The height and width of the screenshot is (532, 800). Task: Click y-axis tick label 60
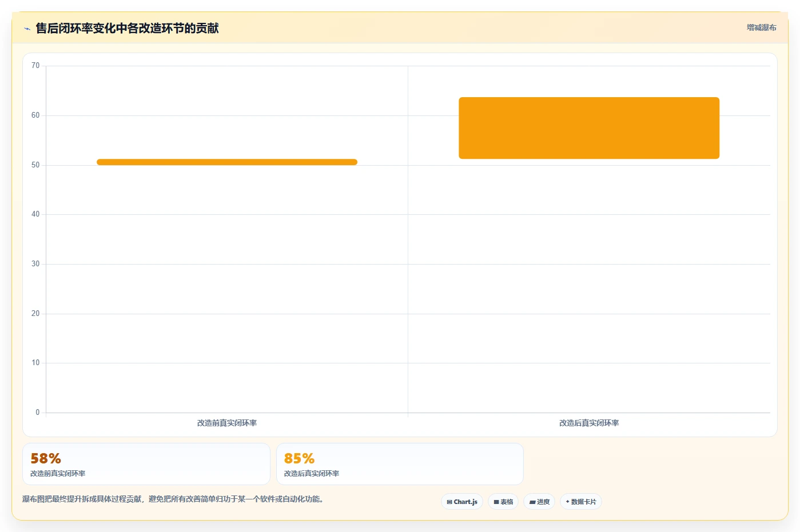click(35, 115)
